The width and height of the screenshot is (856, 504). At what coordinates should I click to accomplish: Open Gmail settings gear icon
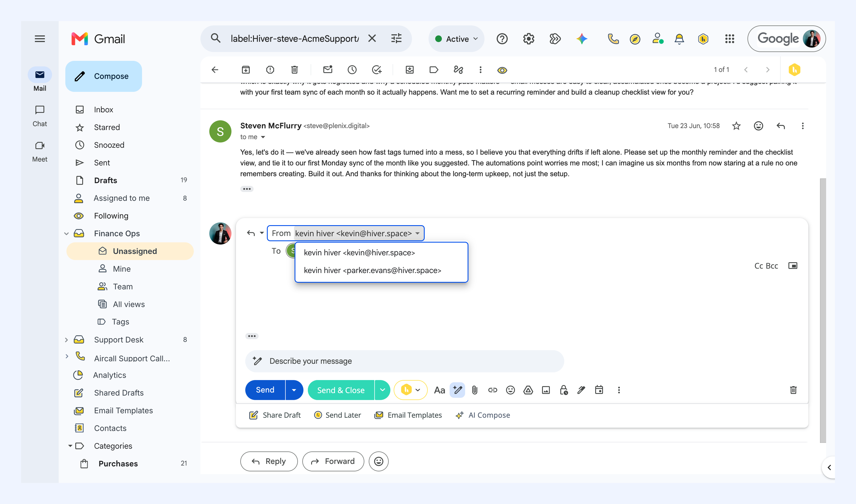coord(528,39)
